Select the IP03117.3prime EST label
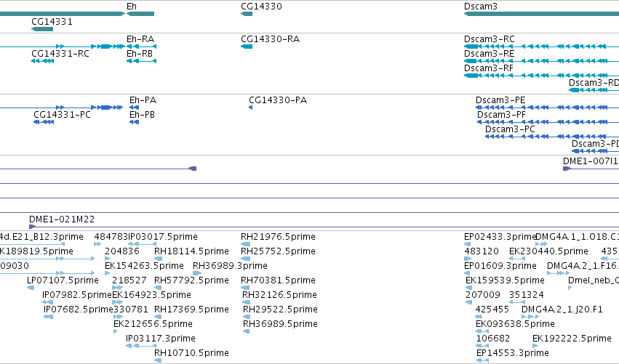The image size is (619, 364). [160, 339]
